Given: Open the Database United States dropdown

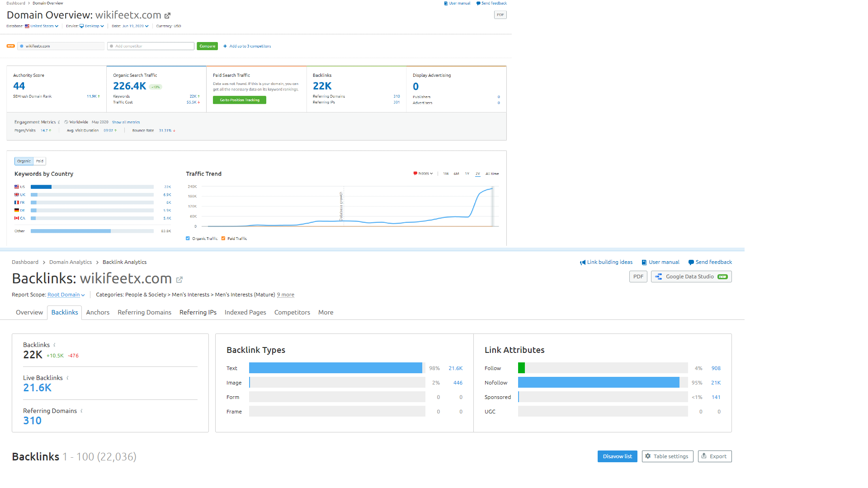Looking at the screenshot, I should pos(42,26).
